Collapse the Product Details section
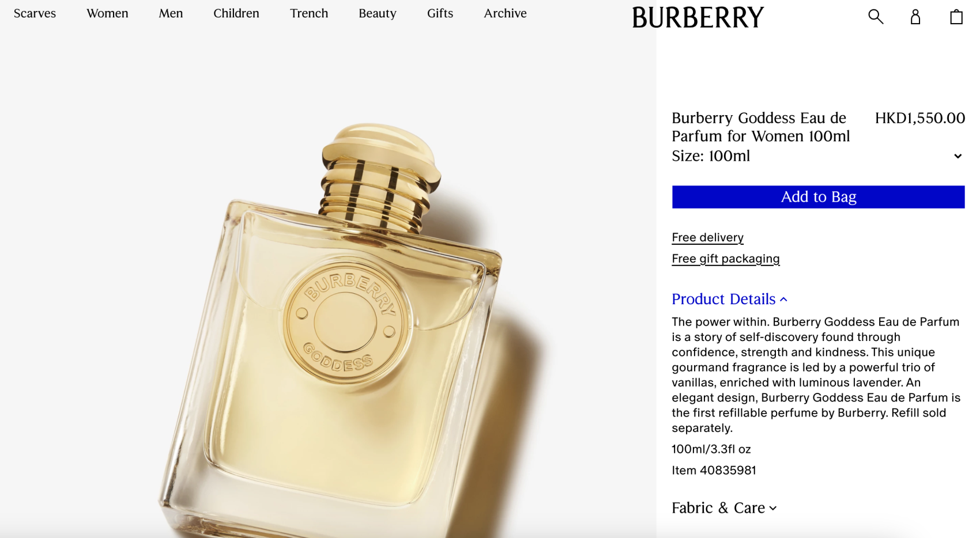The image size is (980, 538). click(729, 299)
